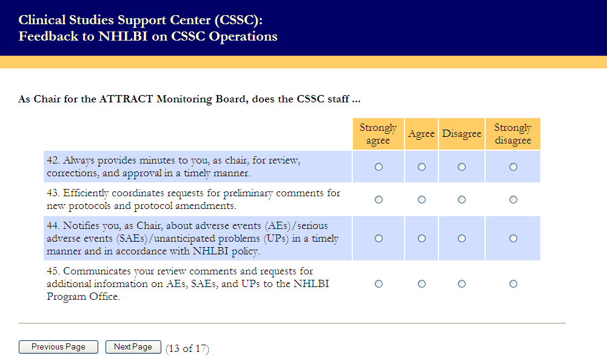Pick Strongly disagree for question 42
607x364 pixels.
[513, 167]
